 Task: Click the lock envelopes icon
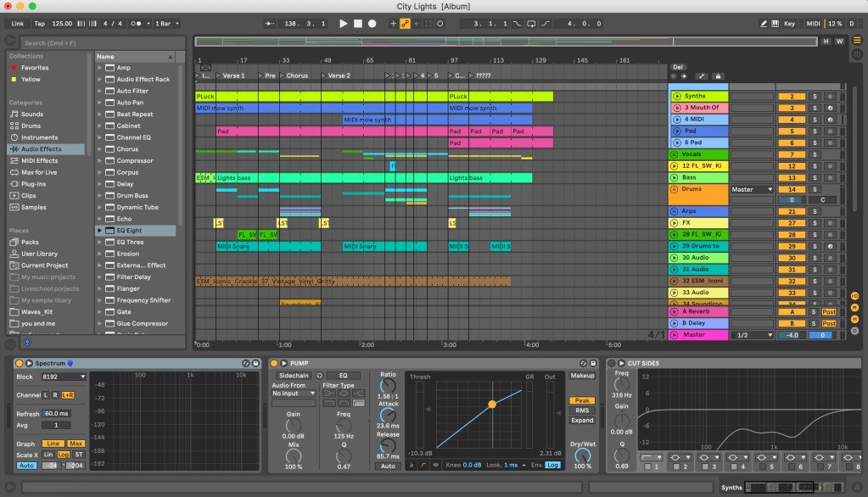click(718, 76)
